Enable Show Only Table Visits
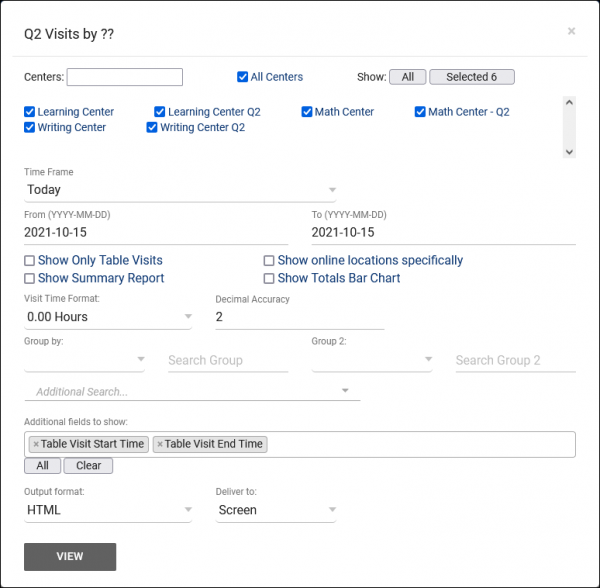The height and width of the screenshot is (588, 600). pos(30,261)
